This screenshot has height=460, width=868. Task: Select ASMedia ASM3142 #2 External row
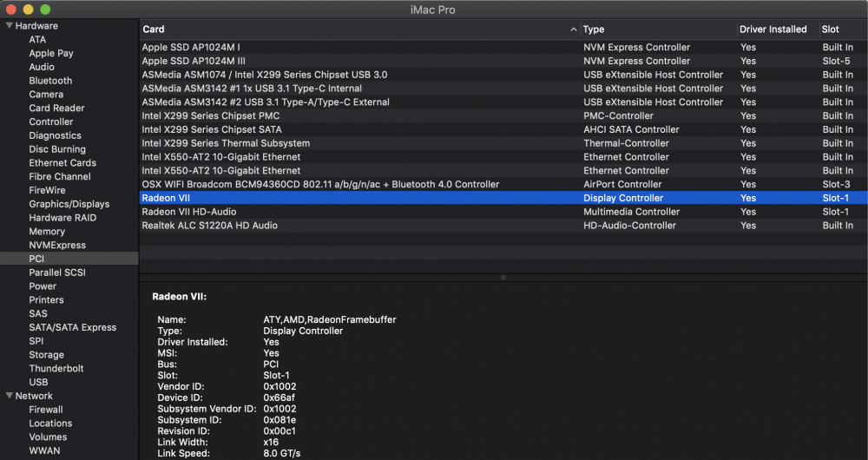pyautogui.click(x=503, y=102)
